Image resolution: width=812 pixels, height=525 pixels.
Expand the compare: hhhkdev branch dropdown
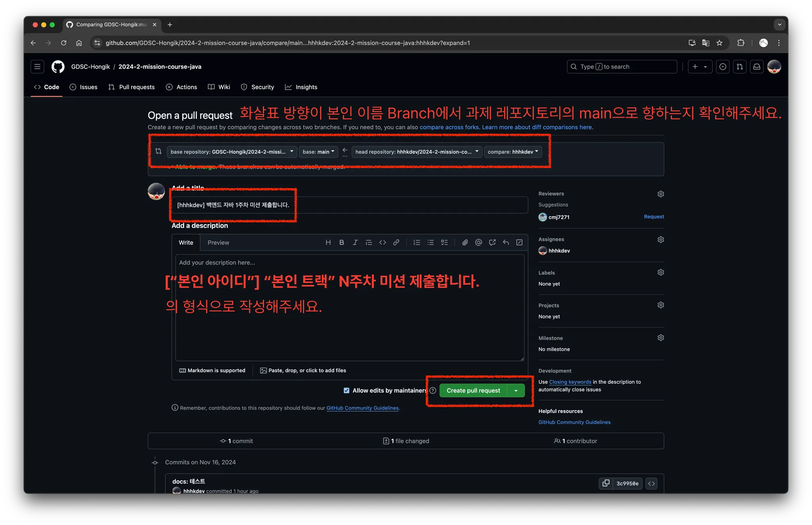[x=513, y=152]
